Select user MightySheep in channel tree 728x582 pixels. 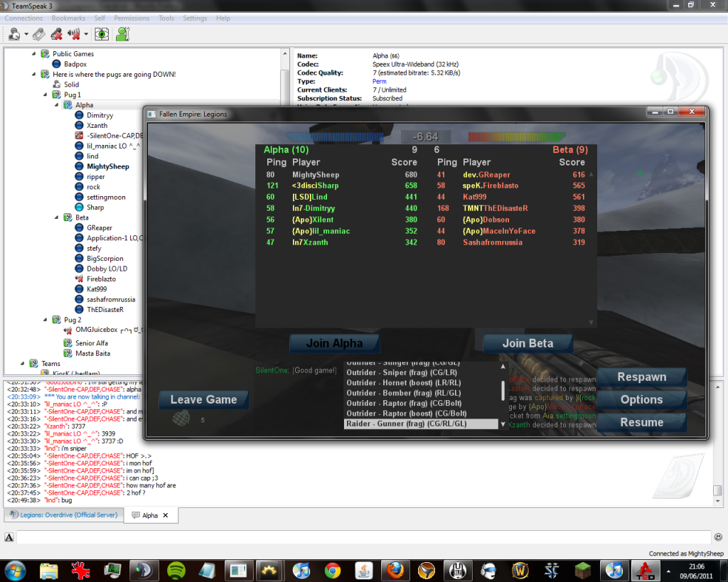[108, 166]
